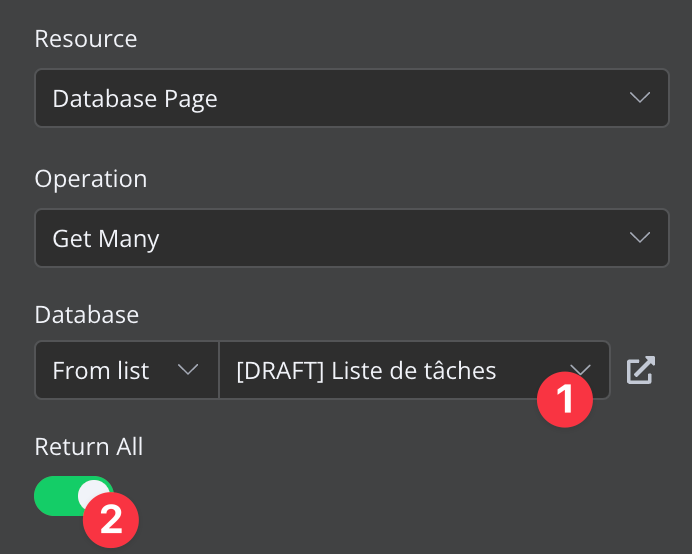Click the Get Many text value
This screenshot has width=692, height=554.
(106, 238)
